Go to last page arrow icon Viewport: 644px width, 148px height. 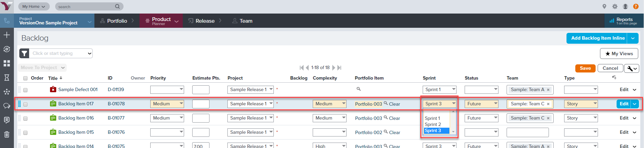(339, 68)
